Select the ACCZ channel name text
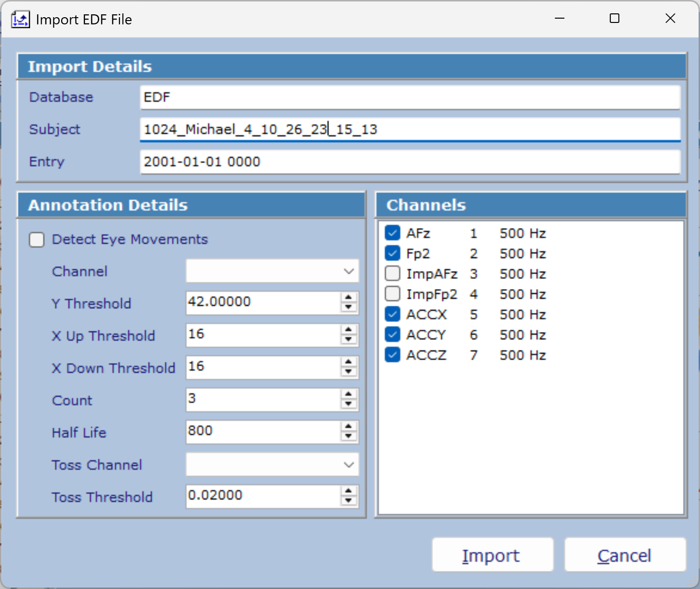 pyautogui.click(x=426, y=355)
